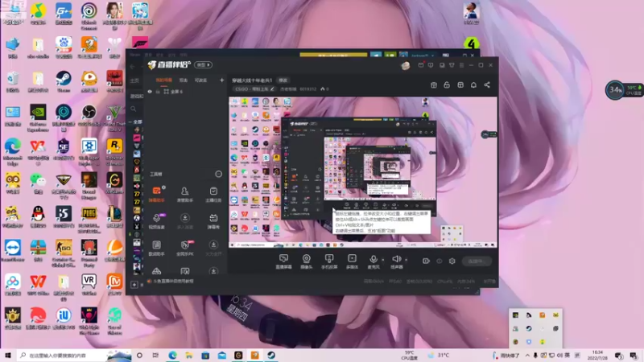Click the second-row download tool icon
This screenshot has width=644, height=362.
(x=185, y=220)
